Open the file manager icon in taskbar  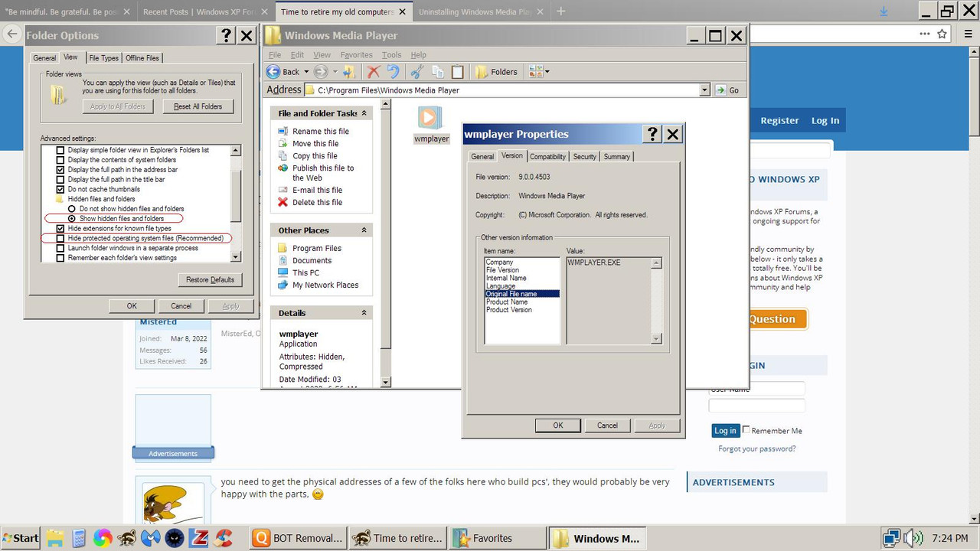[54, 538]
